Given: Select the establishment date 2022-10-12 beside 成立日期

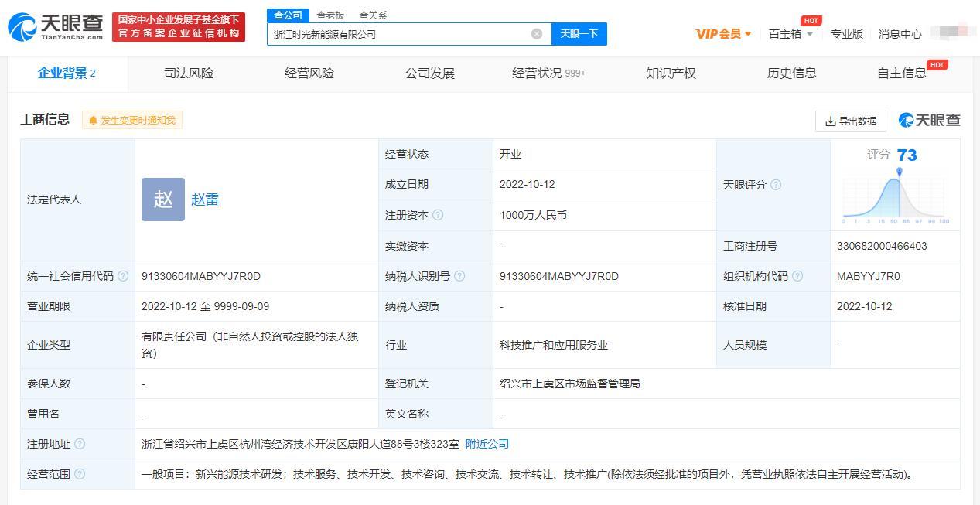Looking at the screenshot, I should 528,184.
